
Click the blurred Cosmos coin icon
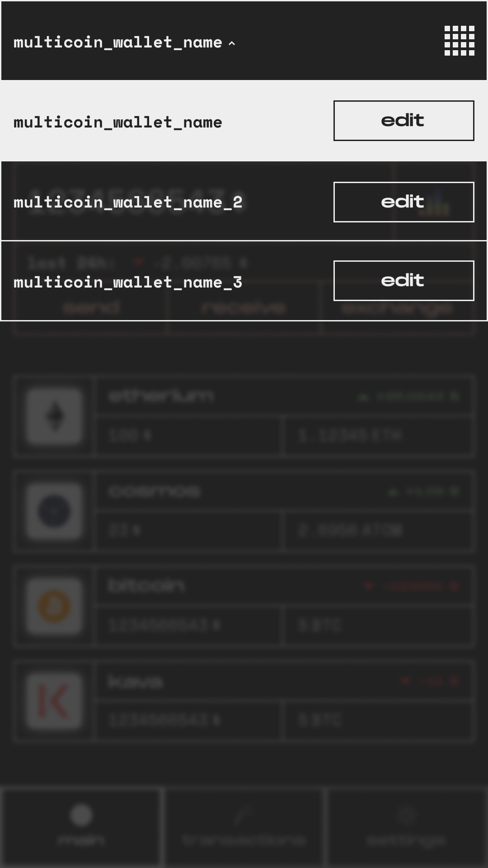tap(54, 511)
